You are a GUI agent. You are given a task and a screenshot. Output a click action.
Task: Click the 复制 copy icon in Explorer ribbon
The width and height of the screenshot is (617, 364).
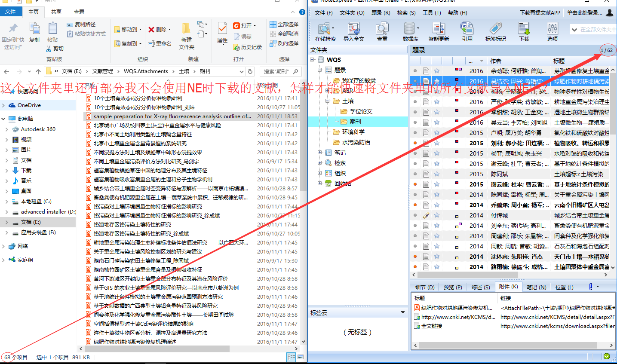pos(34,32)
